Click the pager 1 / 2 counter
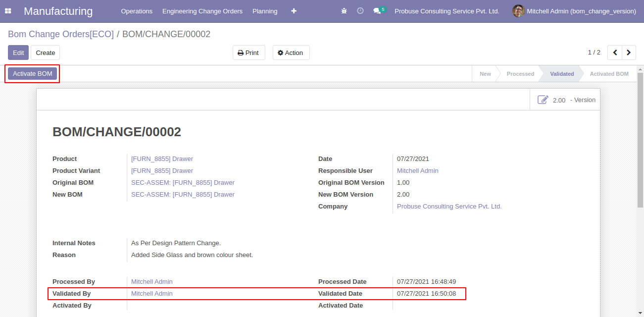The height and width of the screenshot is (317, 644). pos(594,53)
